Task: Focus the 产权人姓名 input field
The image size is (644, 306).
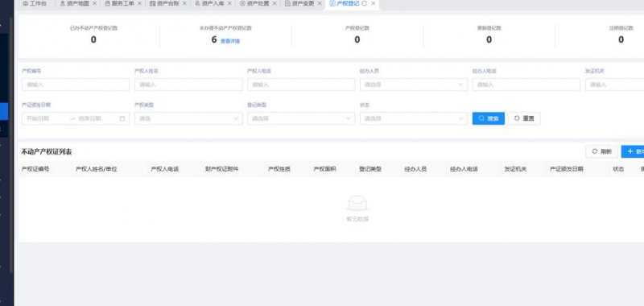Action: pyautogui.click(x=188, y=85)
